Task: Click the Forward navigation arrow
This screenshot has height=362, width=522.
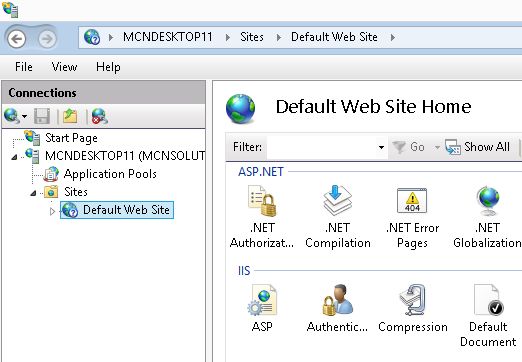Action: (x=47, y=39)
